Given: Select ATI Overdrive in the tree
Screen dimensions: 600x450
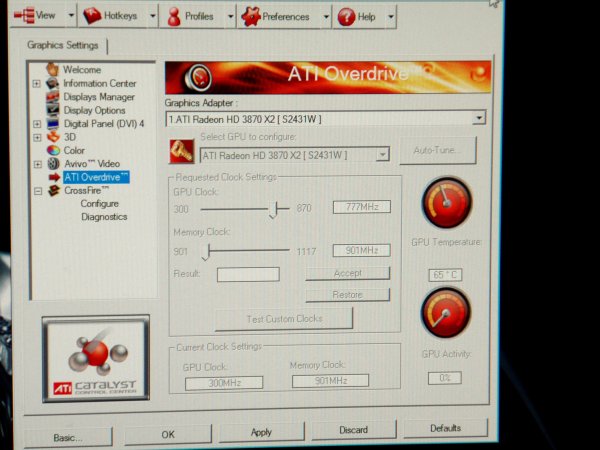Looking at the screenshot, I should coord(96,177).
